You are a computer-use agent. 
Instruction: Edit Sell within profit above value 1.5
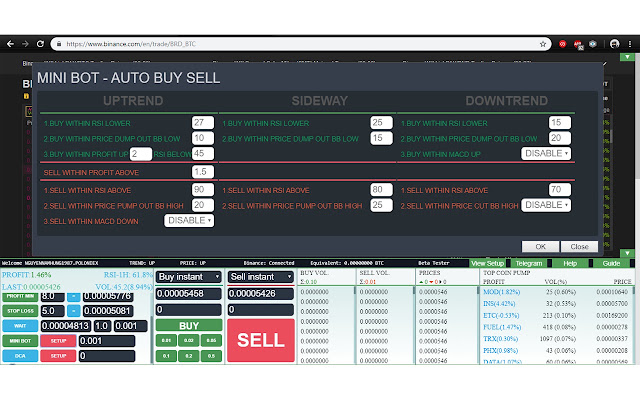202,172
